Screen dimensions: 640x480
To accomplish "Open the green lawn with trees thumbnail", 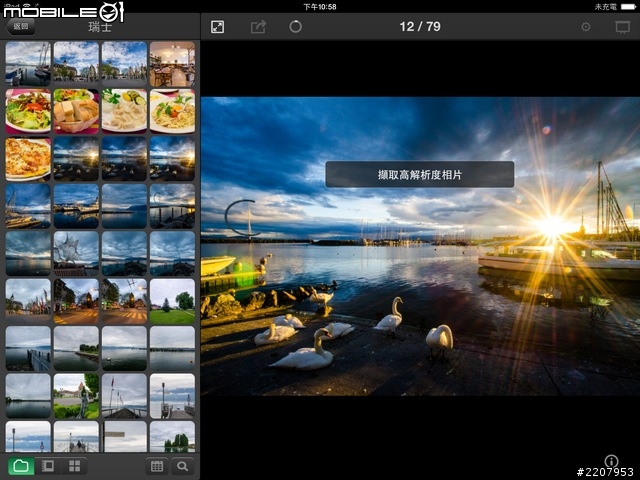I will coord(172,301).
